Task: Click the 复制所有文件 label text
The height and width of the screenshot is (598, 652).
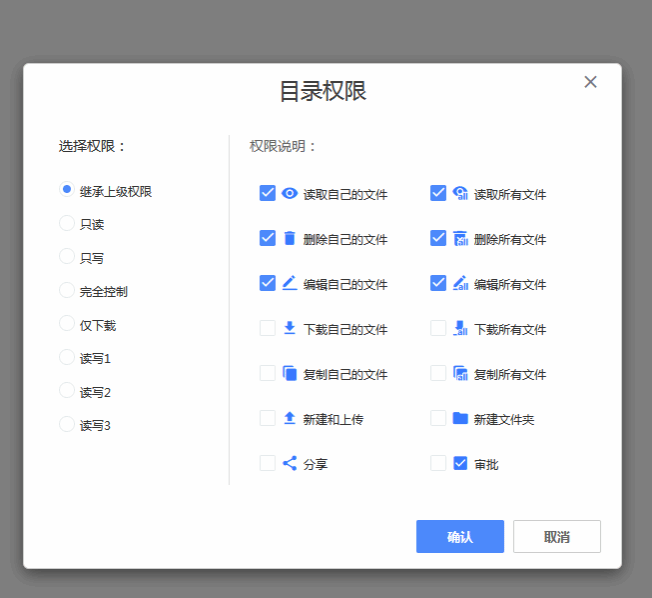Action: point(510,374)
